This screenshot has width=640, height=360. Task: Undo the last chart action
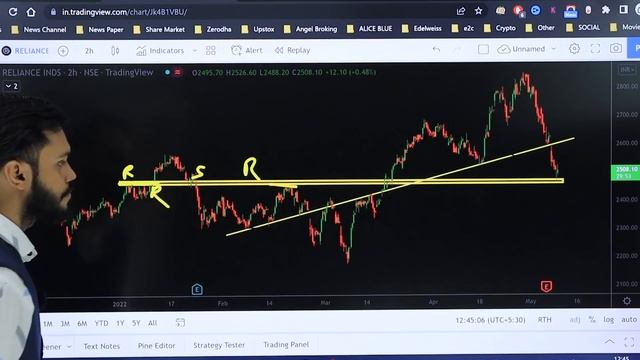coord(436,49)
